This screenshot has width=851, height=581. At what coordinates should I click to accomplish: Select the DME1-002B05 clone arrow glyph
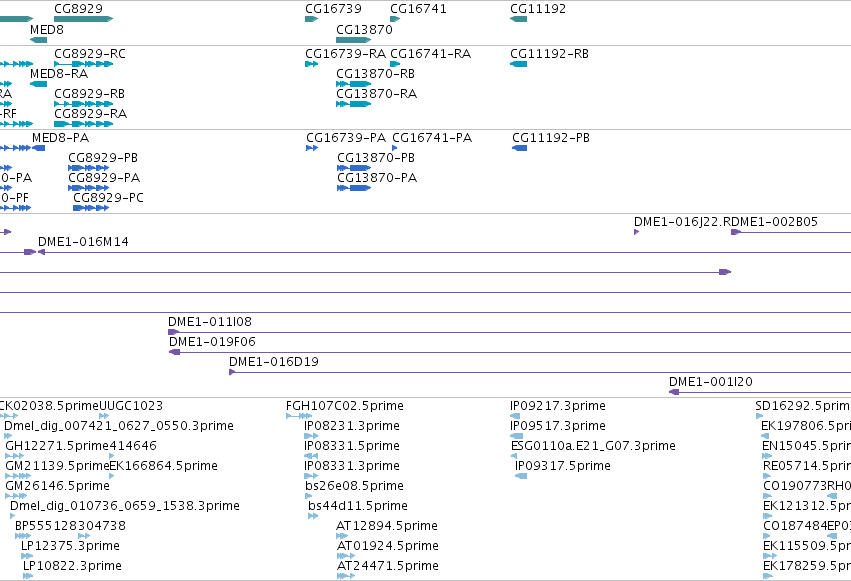click(x=736, y=232)
